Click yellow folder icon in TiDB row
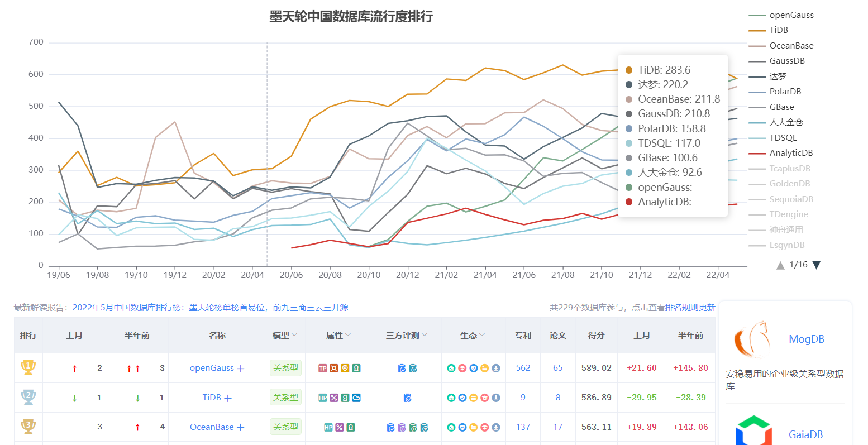Screen dimensions: 868x445 coord(474,398)
